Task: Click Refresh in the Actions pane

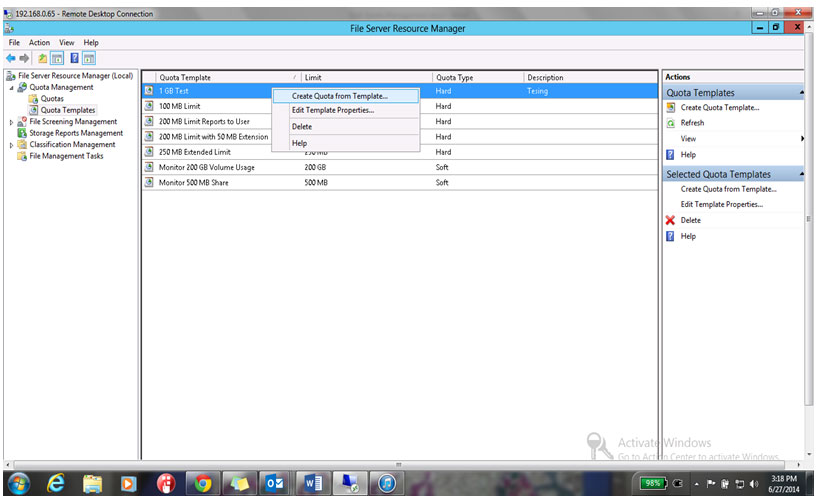Action: coord(692,123)
